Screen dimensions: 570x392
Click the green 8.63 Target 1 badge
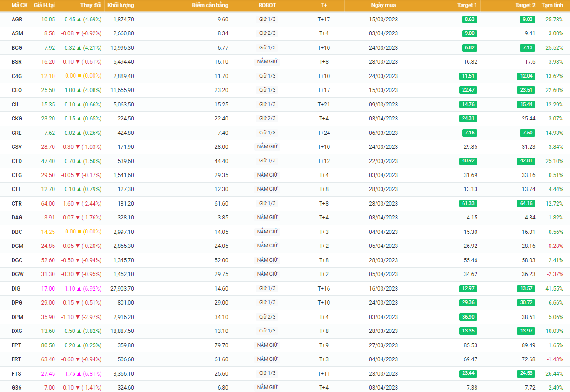point(470,20)
